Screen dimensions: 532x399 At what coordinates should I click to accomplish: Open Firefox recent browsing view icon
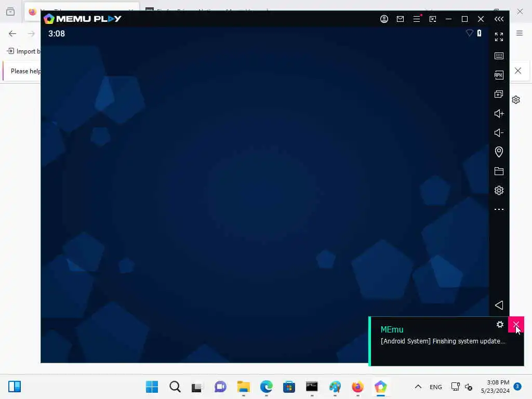pyautogui.click(x=10, y=12)
